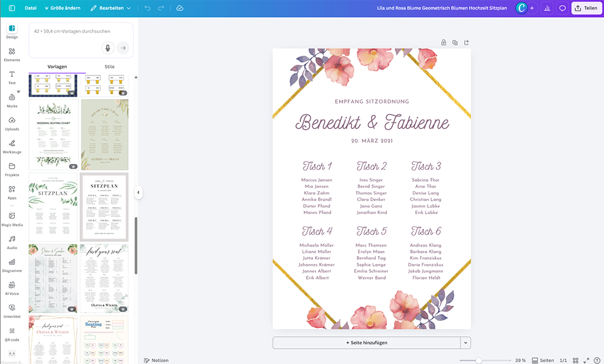Click the Teilen share button
Image resolution: width=604 pixels, height=364 pixels.
click(x=586, y=8)
